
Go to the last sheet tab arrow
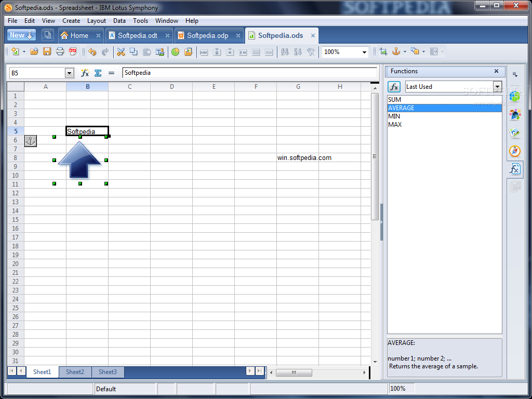pos(259,371)
